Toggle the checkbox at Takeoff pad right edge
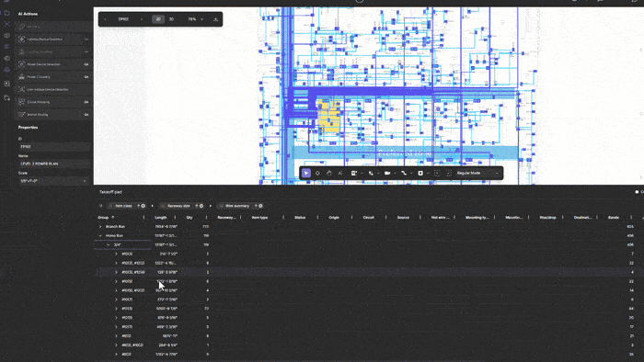 click(x=637, y=192)
